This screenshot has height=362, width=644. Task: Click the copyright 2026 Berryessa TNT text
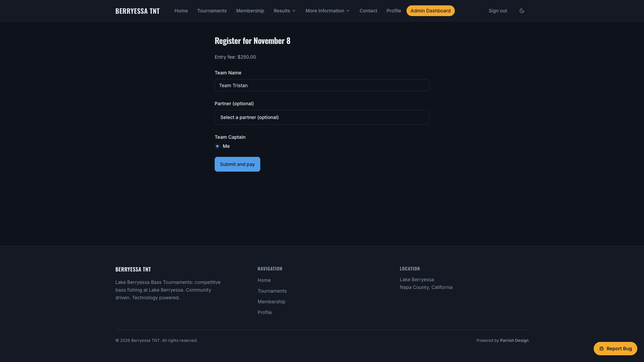coord(156,341)
